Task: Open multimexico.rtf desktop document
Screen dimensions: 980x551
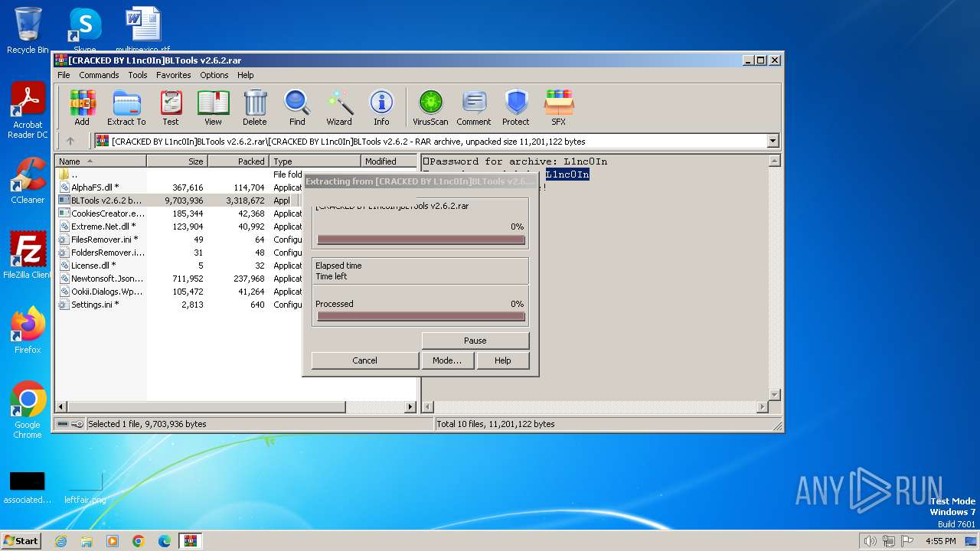Action: [143, 29]
